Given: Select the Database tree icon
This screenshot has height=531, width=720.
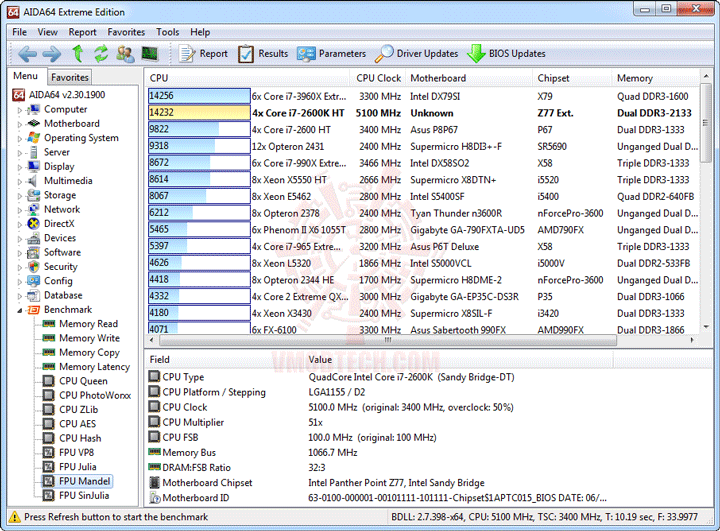Looking at the screenshot, I should 33,295.
